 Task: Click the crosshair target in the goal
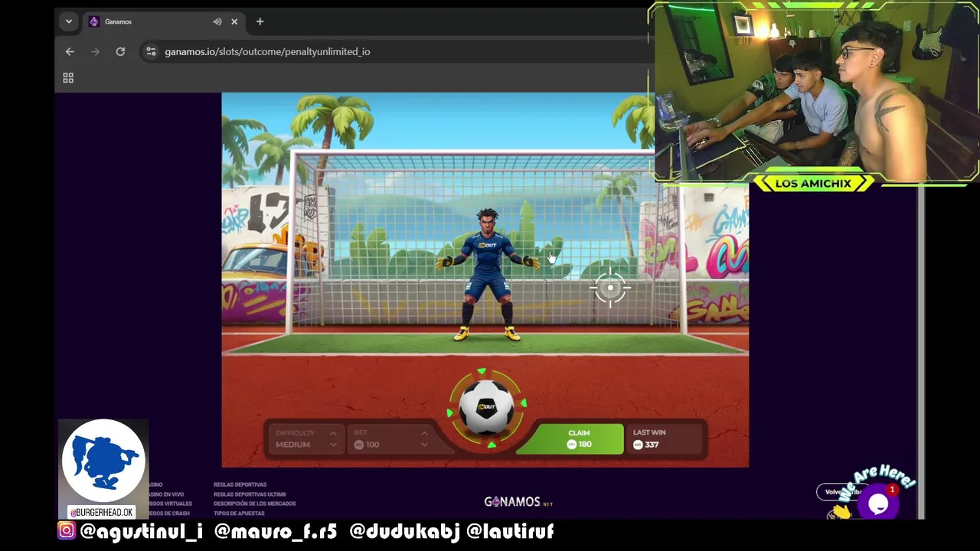610,289
